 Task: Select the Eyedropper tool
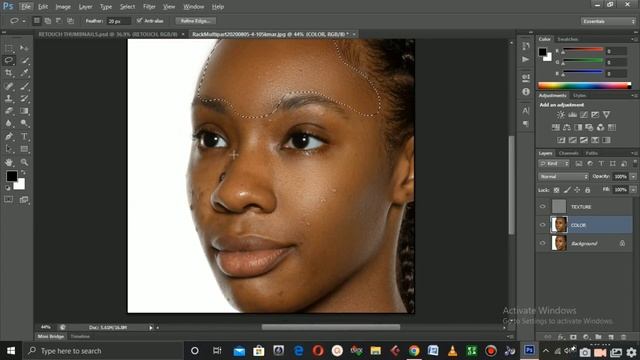coord(24,73)
